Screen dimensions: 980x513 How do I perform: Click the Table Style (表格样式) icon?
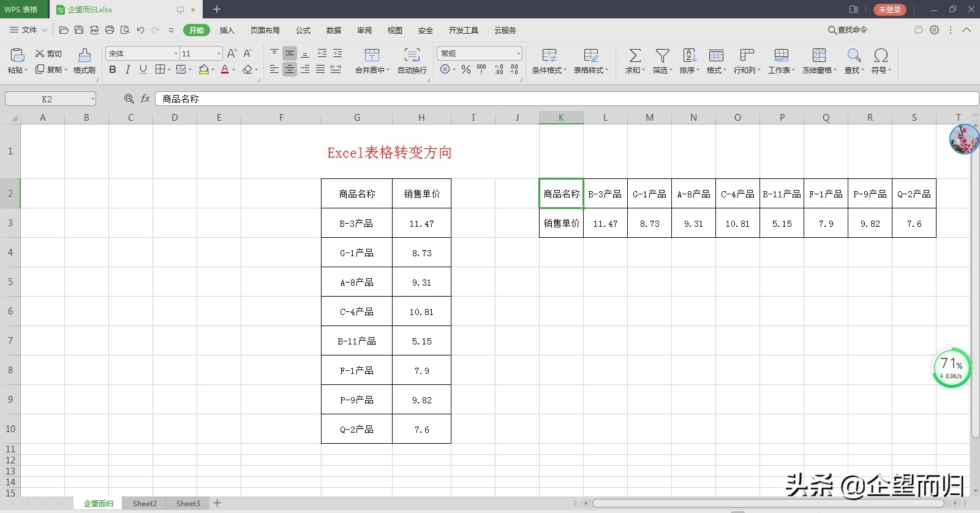[x=591, y=56]
